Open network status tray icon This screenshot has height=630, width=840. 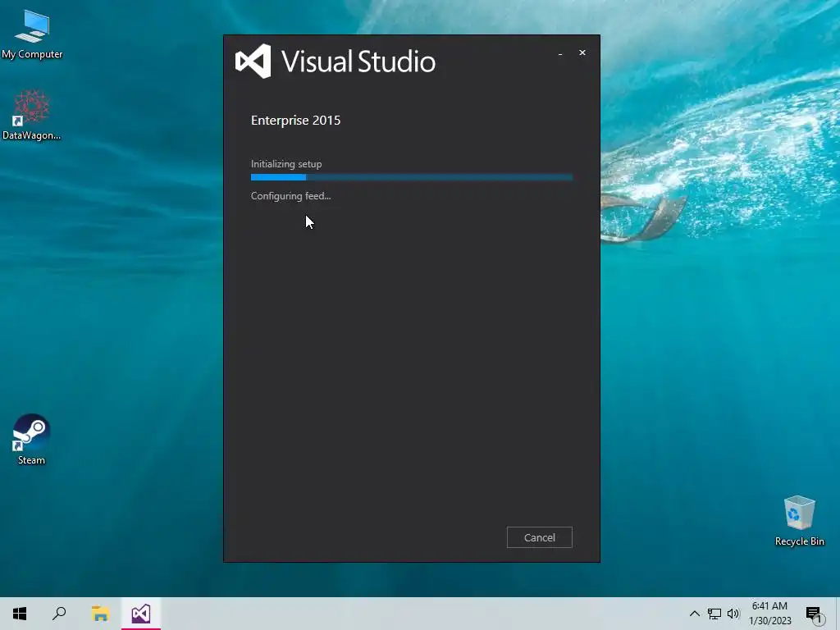(714, 614)
